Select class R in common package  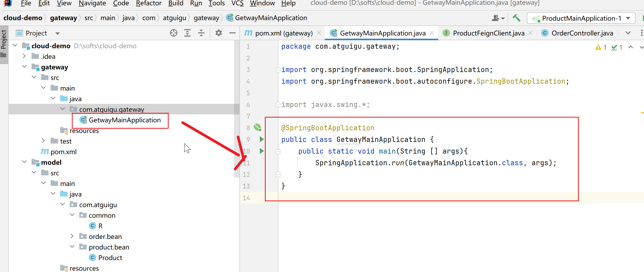pos(96,226)
